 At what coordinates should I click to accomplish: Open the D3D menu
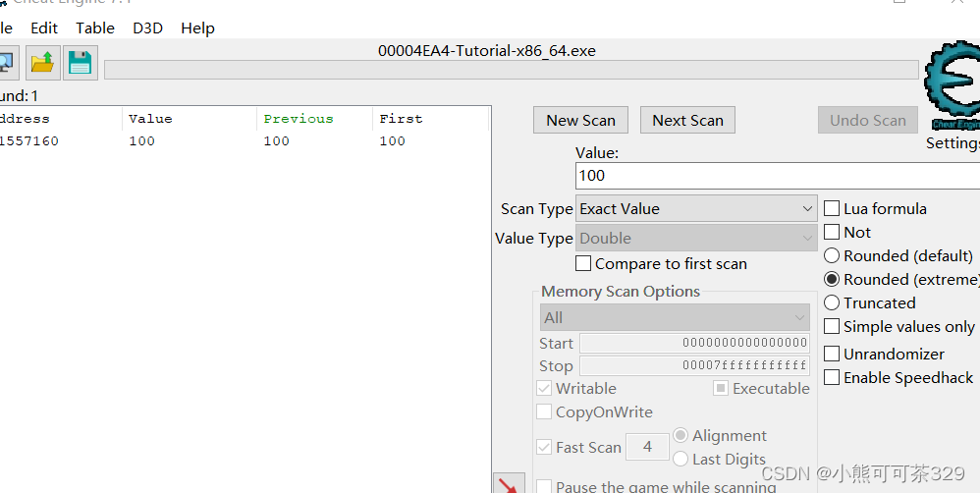148,28
